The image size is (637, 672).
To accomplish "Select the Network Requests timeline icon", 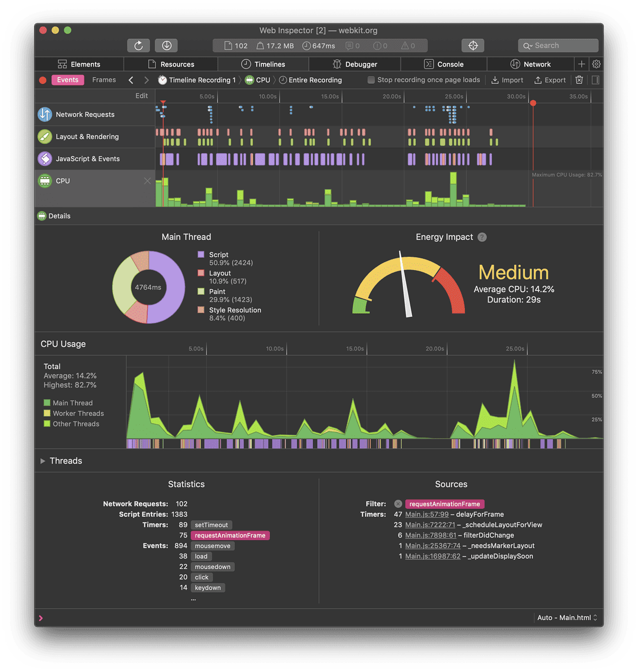I will coord(45,114).
